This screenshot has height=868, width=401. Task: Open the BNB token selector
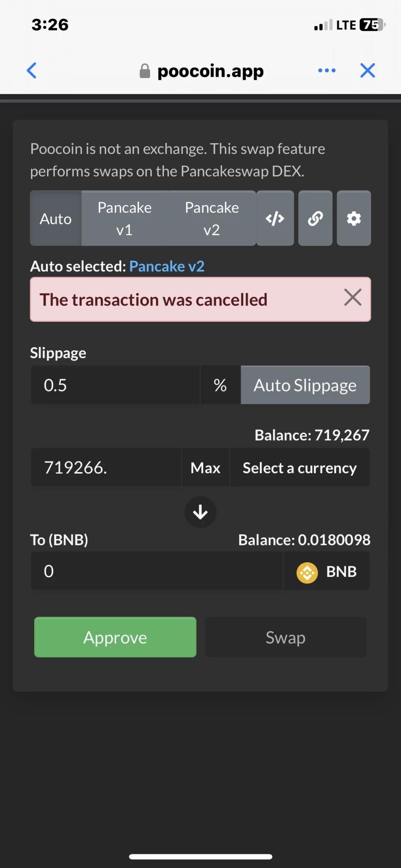[x=327, y=571]
